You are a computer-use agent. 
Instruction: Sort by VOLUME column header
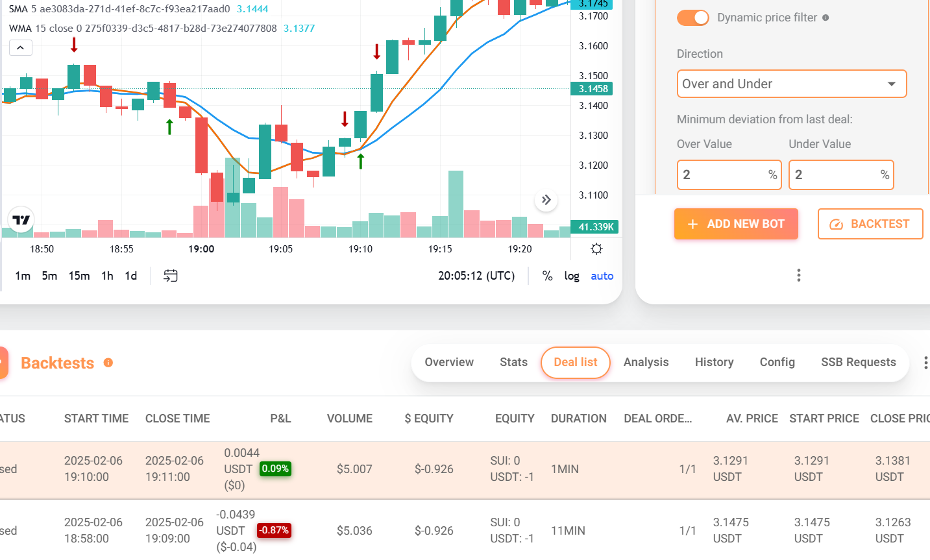point(350,419)
